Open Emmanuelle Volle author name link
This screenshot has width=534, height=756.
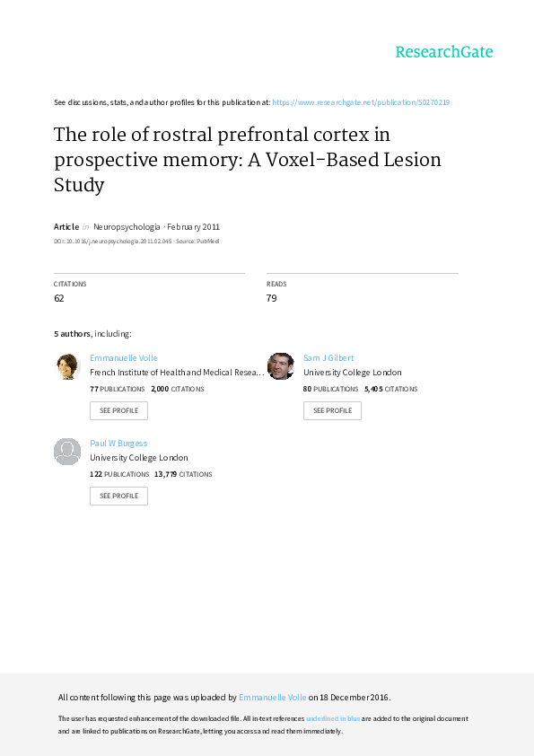123,357
